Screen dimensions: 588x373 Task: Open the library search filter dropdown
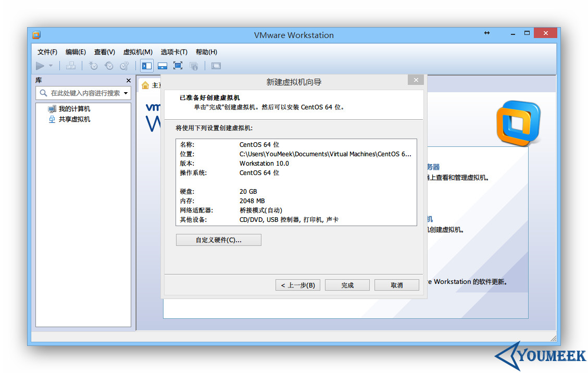(126, 93)
